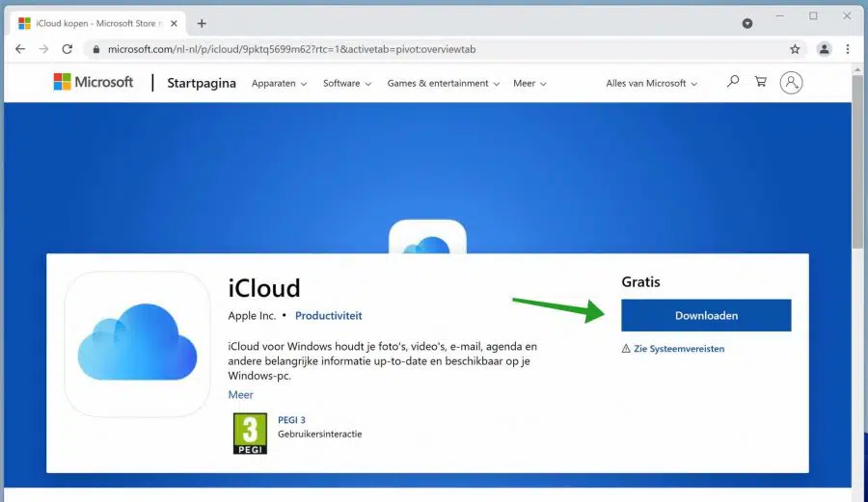The height and width of the screenshot is (502, 868).
Task: Close the iCloud kopen tab
Action: pyautogui.click(x=174, y=23)
